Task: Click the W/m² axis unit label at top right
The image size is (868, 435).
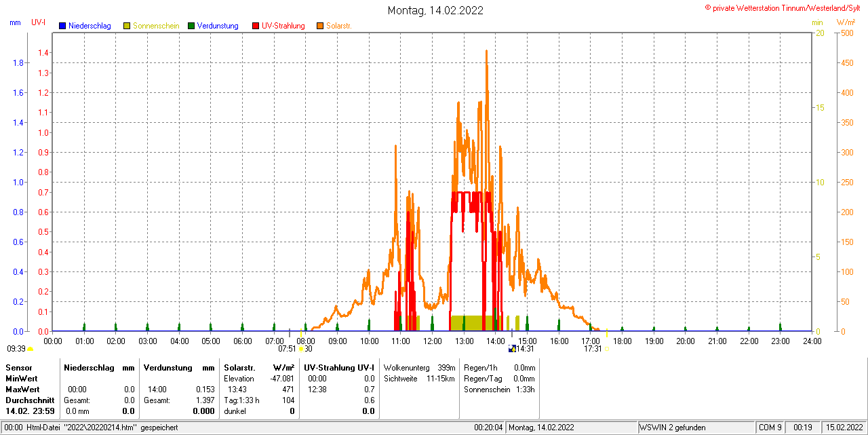Action: coord(846,22)
